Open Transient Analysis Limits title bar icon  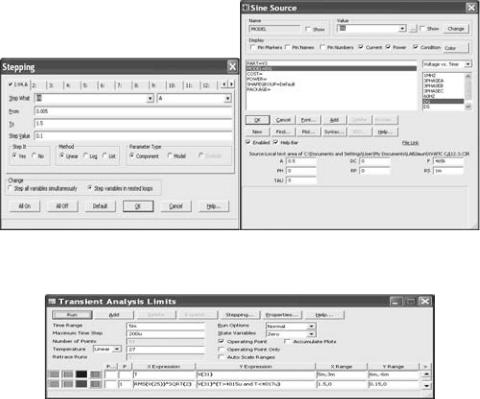(52, 301)
